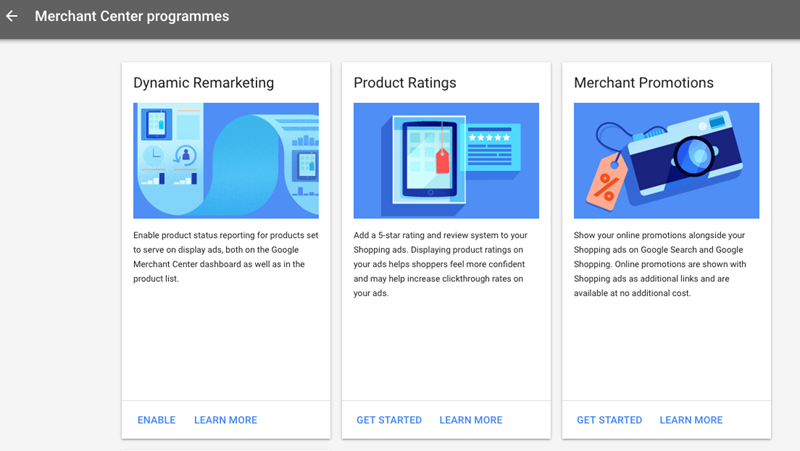Viewport: 800px width, 451px height.
Task: Click the percent discount tag in promotions image
Action: [605, 183]
